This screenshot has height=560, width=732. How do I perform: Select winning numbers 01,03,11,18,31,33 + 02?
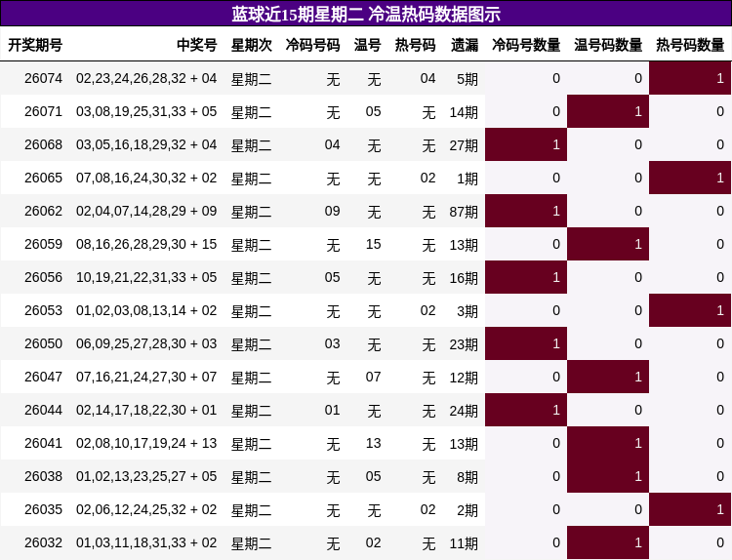click(x=146, y=542)
